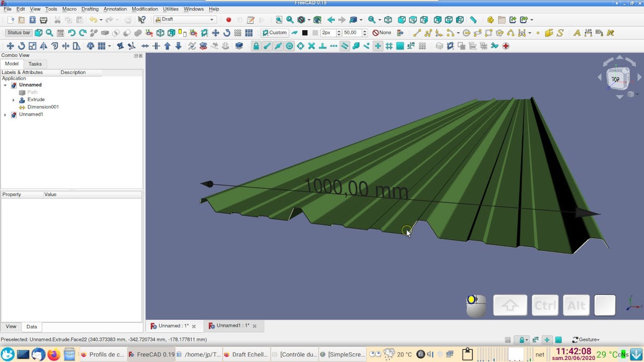Toggle snap to Endpoint
This screenshot has height=362, width=644.
tap(267, 46)
